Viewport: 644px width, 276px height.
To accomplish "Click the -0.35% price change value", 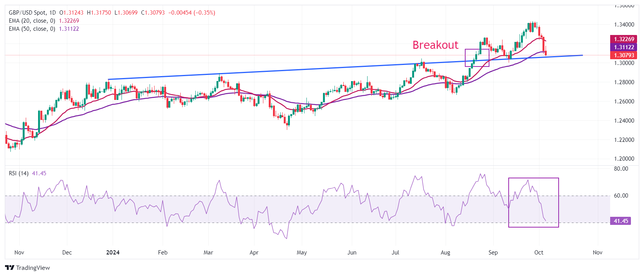I will (x=205, y=13).
